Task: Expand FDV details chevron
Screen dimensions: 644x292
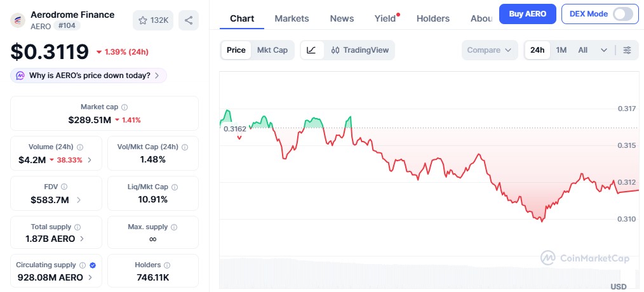Action: pos(79,200)
